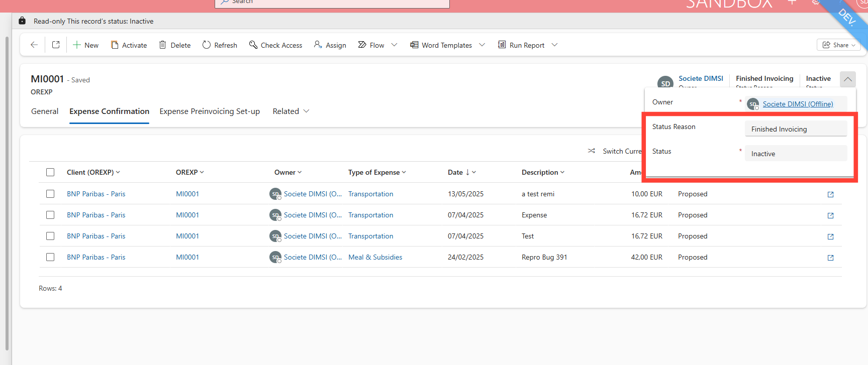Click the Refresh circular arrow icon

207,45
